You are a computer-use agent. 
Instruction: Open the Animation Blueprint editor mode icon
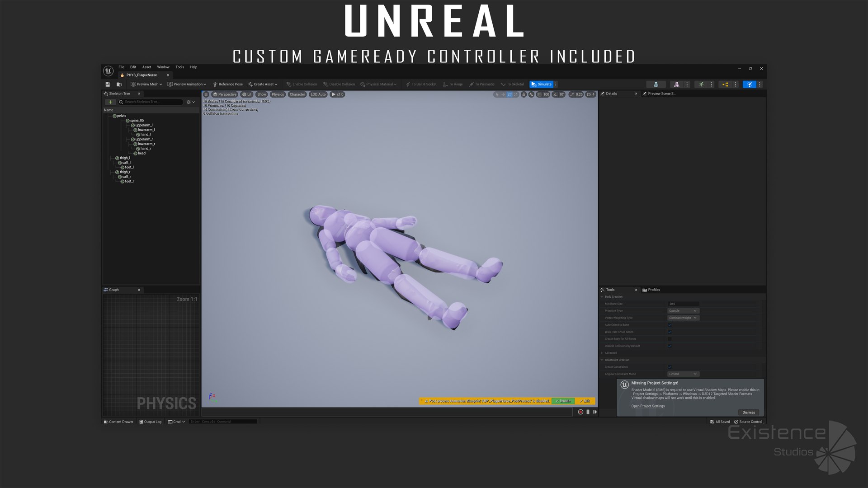[725, 84]
